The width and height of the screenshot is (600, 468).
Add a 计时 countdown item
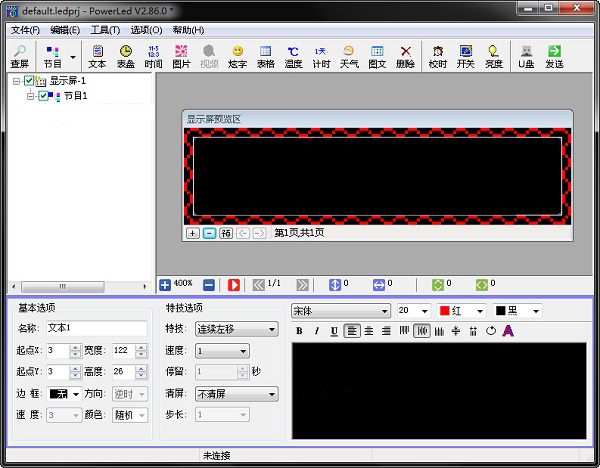321,57
